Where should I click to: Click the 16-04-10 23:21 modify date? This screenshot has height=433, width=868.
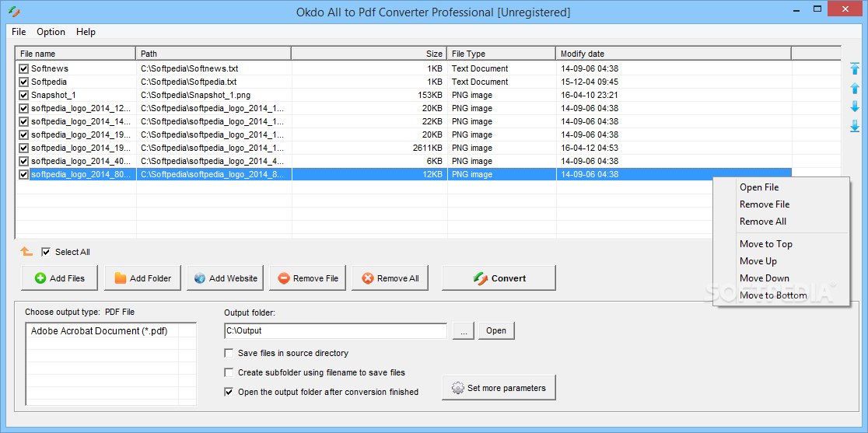590,95
